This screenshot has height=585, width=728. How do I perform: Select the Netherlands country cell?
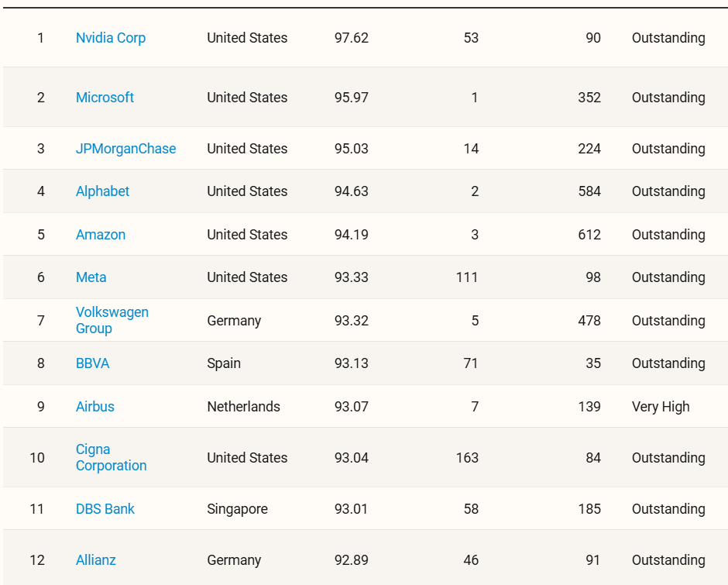click(243, 407)
